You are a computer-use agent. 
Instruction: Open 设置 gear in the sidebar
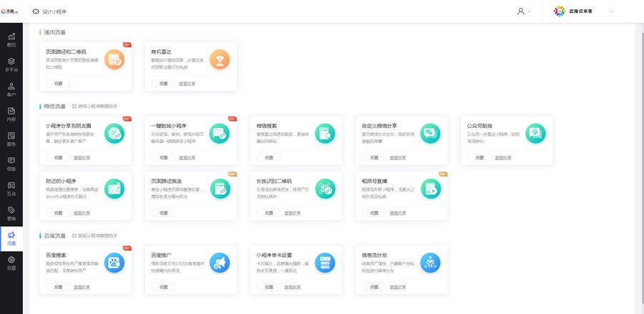(11, 263)
